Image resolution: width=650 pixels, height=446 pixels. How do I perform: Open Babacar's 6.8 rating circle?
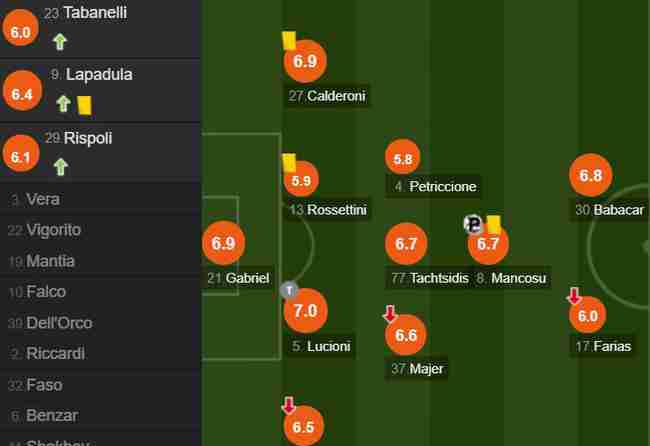(x=591, y=175)
